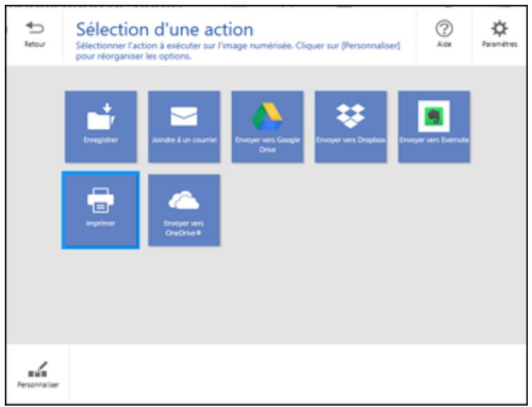Choose Envoyer vers OneDrive tile
Screen dimensions: 532x407
pyautogui.click(x=184, y=210)
